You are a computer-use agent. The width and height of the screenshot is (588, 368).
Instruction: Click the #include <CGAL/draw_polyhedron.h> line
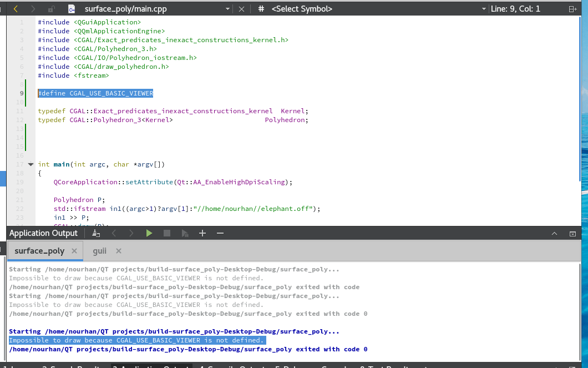click(x=104, y=67)
